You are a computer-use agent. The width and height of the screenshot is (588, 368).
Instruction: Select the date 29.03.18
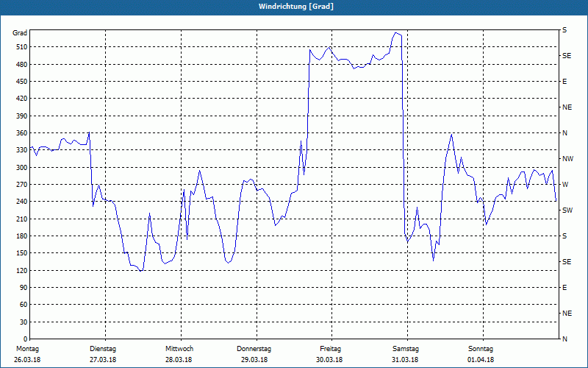pyautogui.click(x=254, y=360)
